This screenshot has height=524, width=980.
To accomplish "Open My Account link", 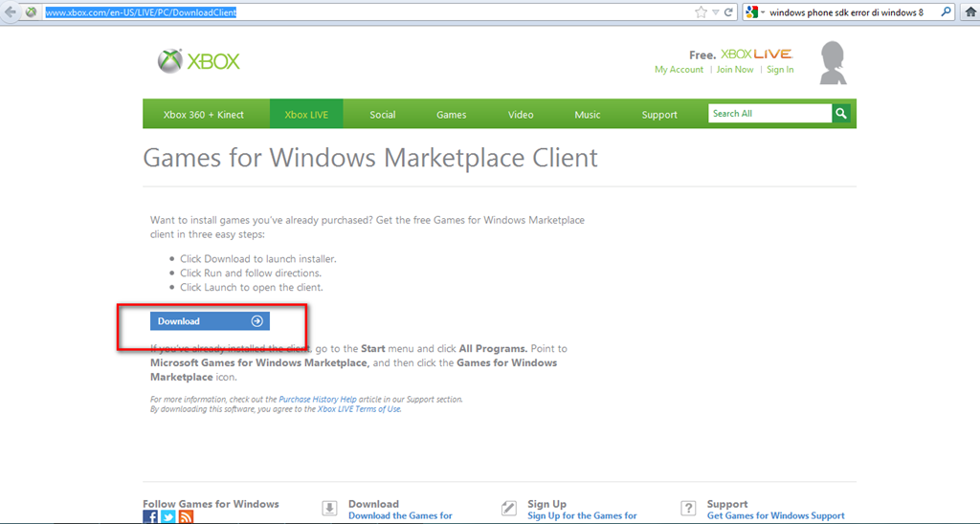I will pos(679,70).
